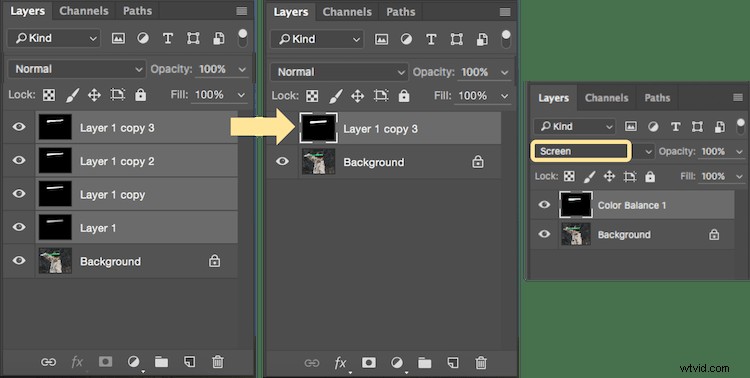This screenshot has width=750, height=378.
Task: Create new layer in left panel footer
Action: click(189, 361)
